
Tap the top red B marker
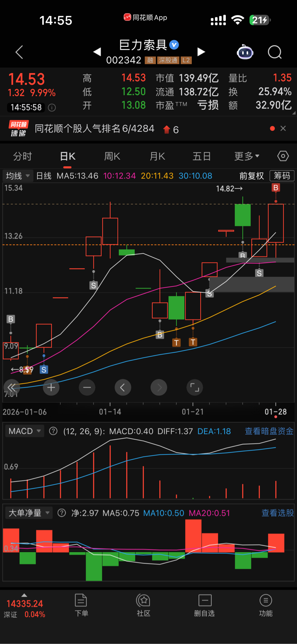coord(276,188)
